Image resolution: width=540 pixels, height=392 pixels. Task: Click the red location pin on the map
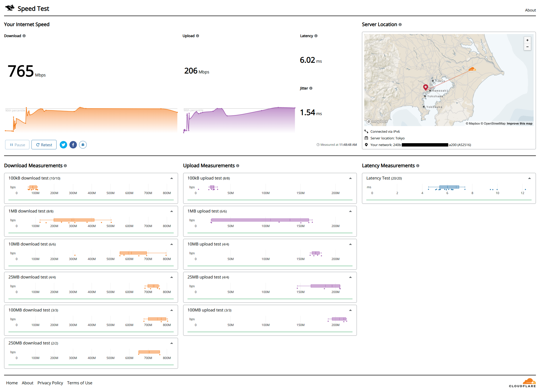pyautogui.click(x=426, y=87)
